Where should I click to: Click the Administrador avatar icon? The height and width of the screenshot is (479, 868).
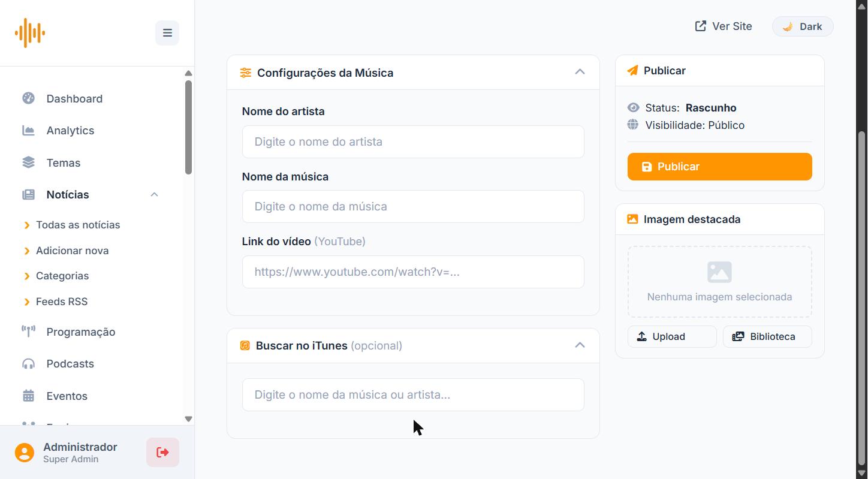[x=25, y=453]
